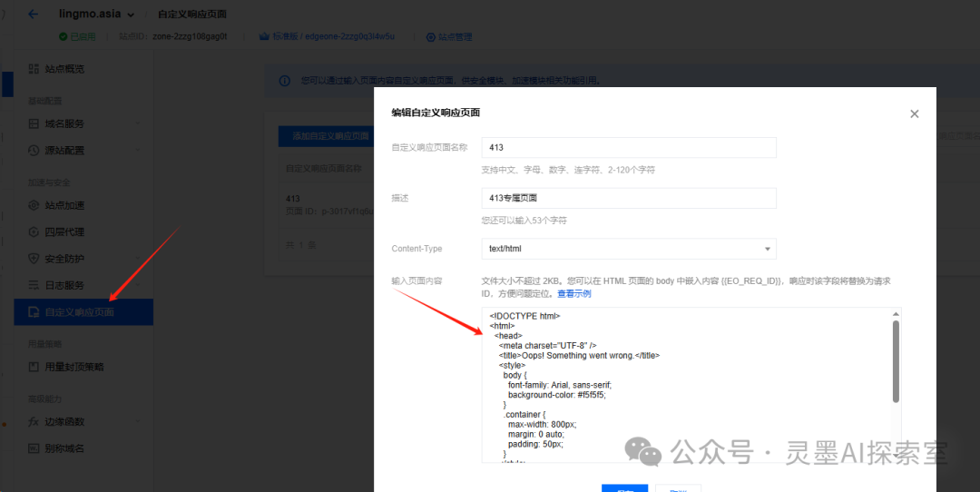Click the 四层代理 icon
980x492 pixels.
pos(34,232)
